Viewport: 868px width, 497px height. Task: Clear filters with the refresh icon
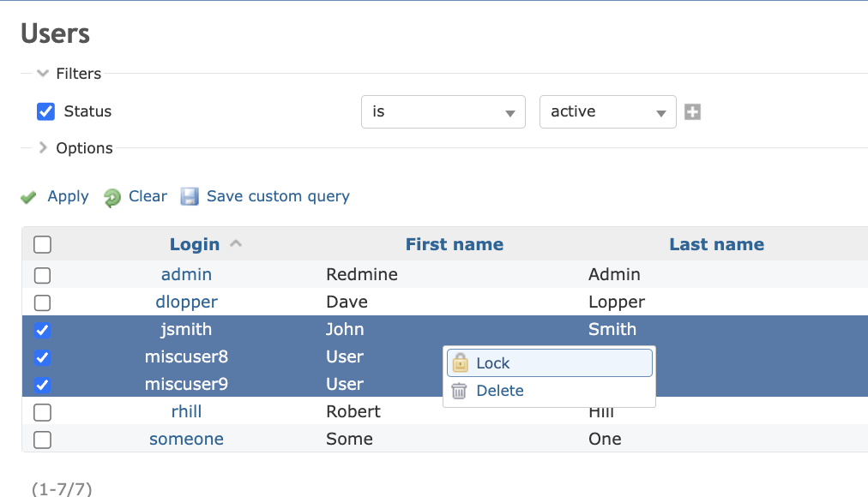(111, 196)
